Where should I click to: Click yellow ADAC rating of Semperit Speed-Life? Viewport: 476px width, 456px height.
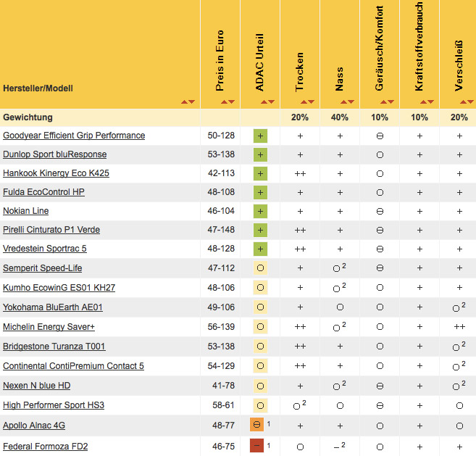(x=261, y=268)
